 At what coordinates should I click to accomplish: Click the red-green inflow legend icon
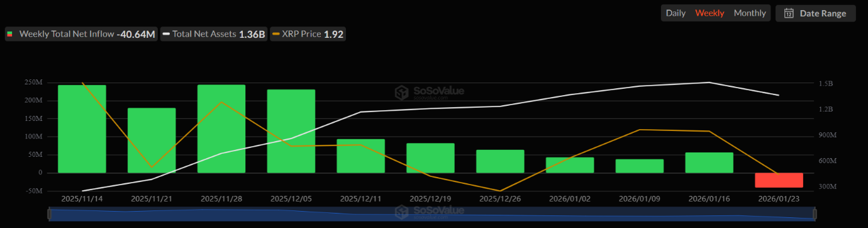10,34
